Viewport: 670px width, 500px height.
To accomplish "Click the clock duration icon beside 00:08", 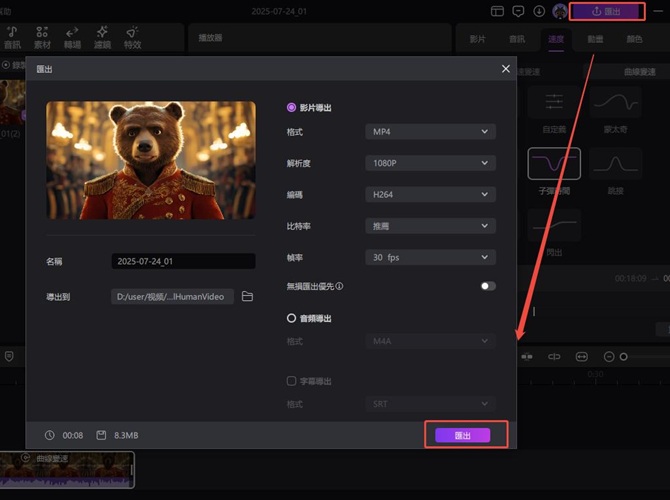I will point(50,435).
